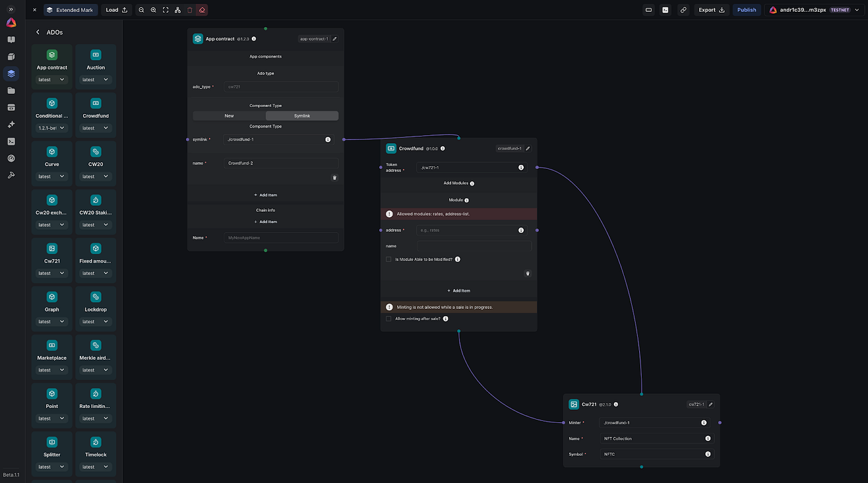Open the console icon in top right toolbar
Screen dimensions: 868x483
(665, 10)
